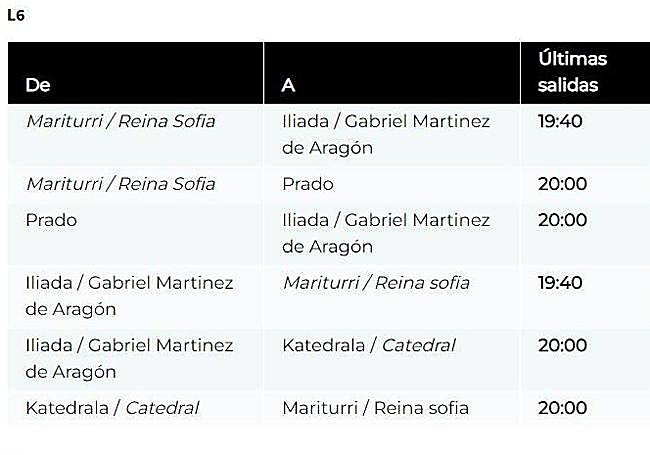650x455 pixels.
Task: Click the Katedrala / Catedral destination cell
Action: pos(368,346)
